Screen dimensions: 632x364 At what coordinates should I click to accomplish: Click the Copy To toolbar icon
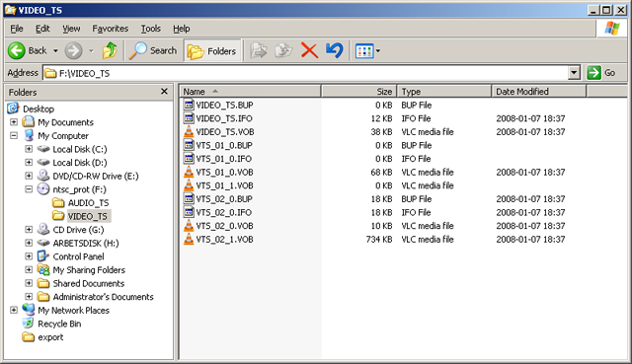pyautogui.click(x=283, y=50)
